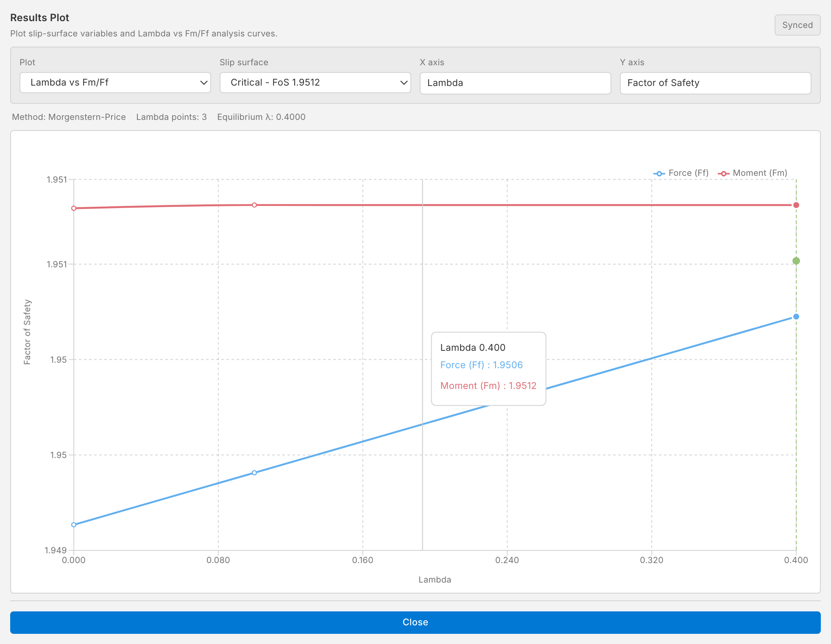The width and height of the screenshot is (831, 644).
Task: Click Moment curve middle data point
Action: (x=254, y=205)
